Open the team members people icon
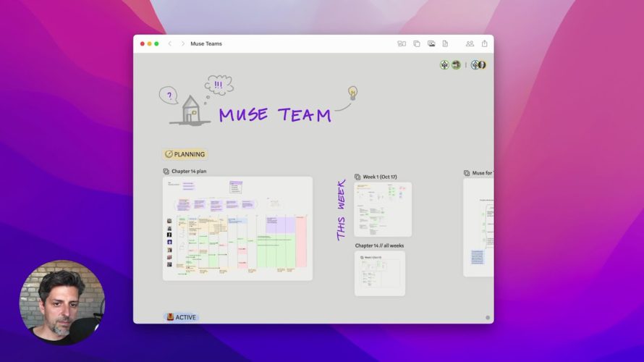 click(470, 43)
